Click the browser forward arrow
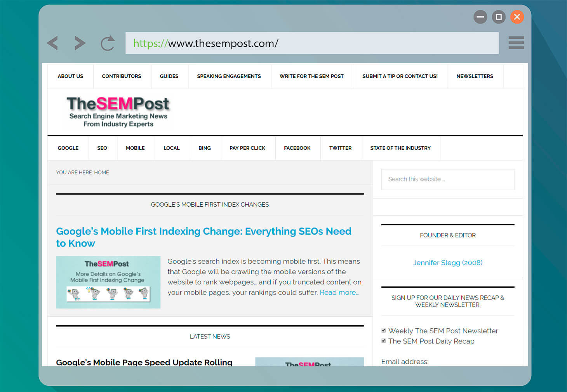 pos(80,43)
